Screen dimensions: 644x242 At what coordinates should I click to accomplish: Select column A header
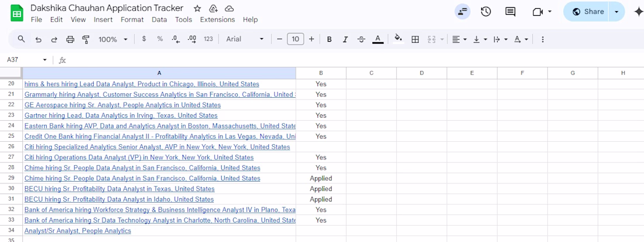159,73
